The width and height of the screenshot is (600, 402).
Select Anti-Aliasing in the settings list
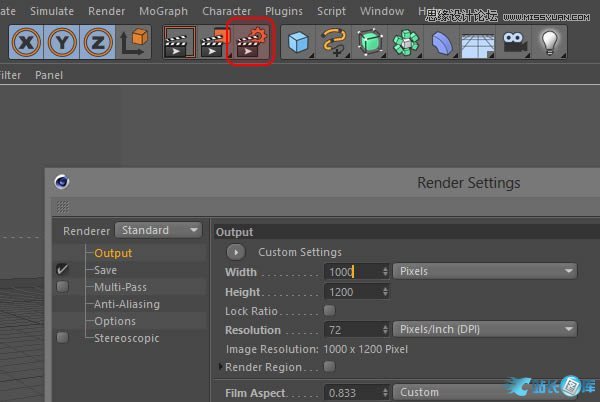126,304
